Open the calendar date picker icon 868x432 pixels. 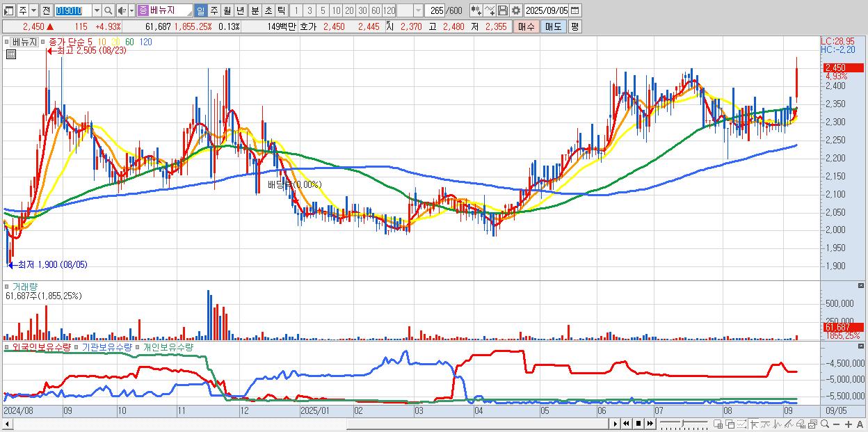click(574, 10)
